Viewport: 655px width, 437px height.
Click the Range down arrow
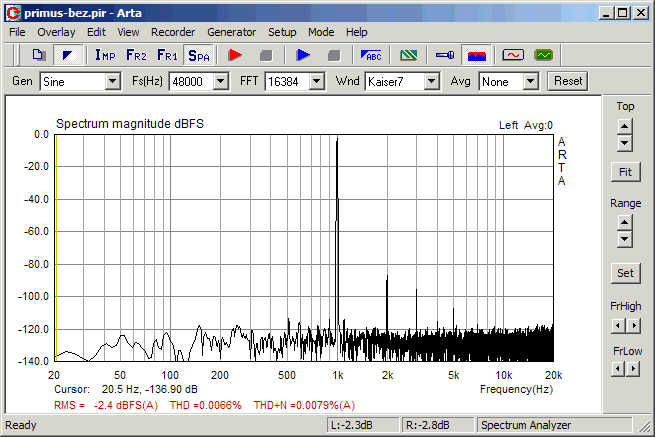[625, 239]
